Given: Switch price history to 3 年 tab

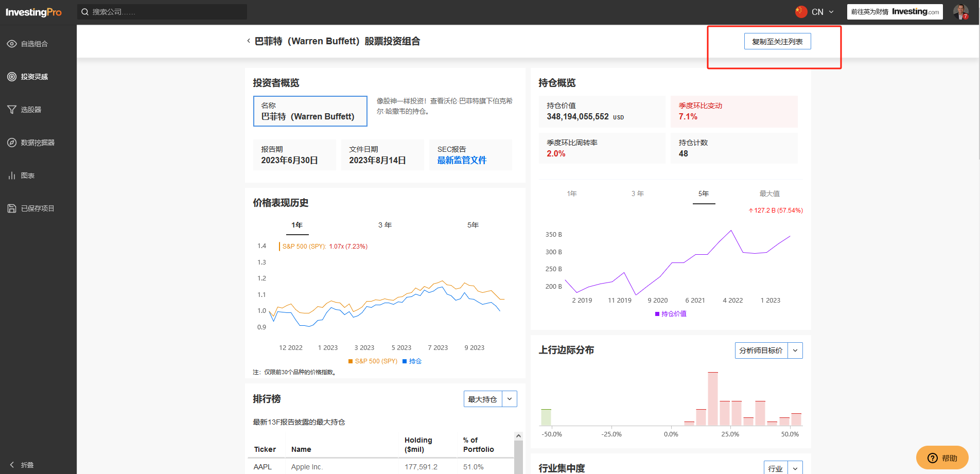Looking at the screenshot, I should [x=385, y=225].
